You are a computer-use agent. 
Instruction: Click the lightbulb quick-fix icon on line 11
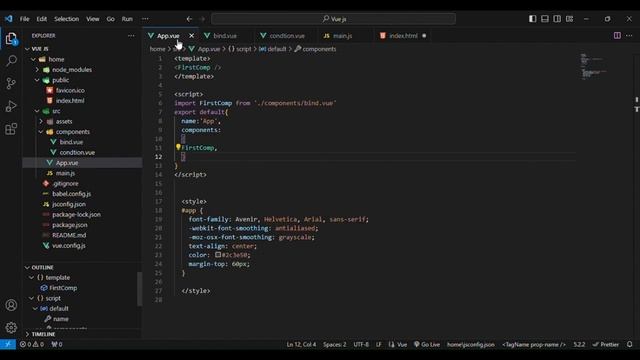pos(178,147)
